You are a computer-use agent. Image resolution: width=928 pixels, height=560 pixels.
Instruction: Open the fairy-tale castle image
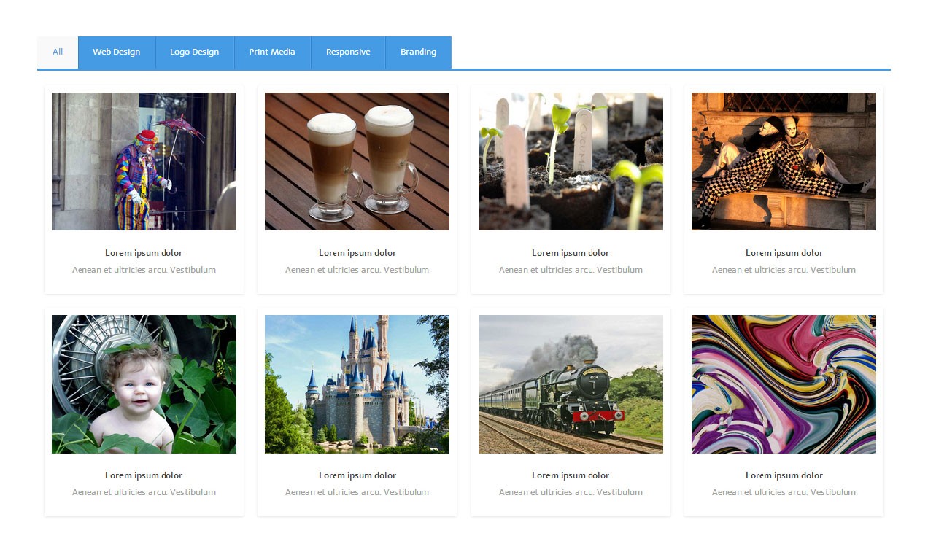(357, 384)
